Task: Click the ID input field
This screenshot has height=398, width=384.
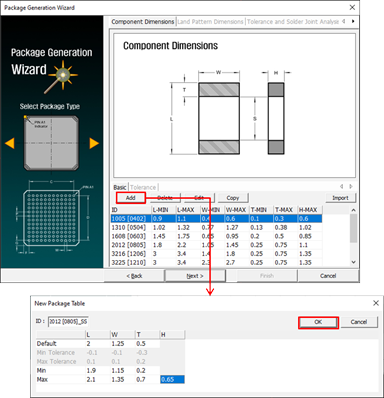Action: coord(68,322)
